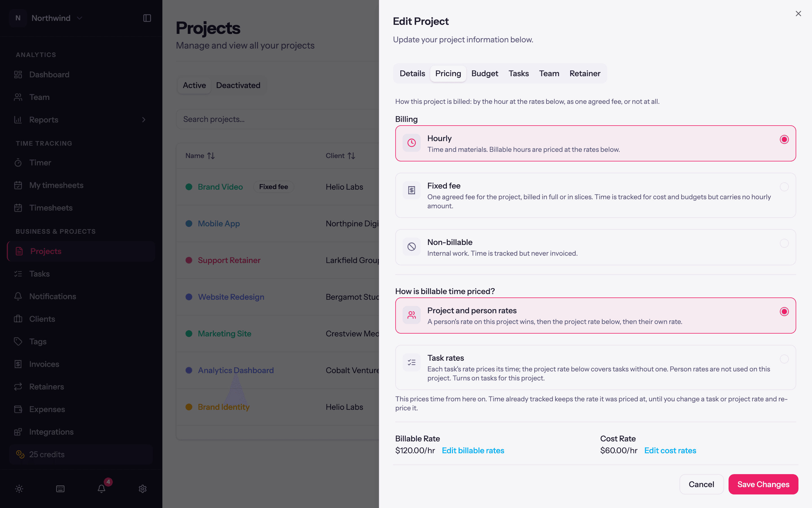Click the green dot beside Brand Video

[189, 187]
